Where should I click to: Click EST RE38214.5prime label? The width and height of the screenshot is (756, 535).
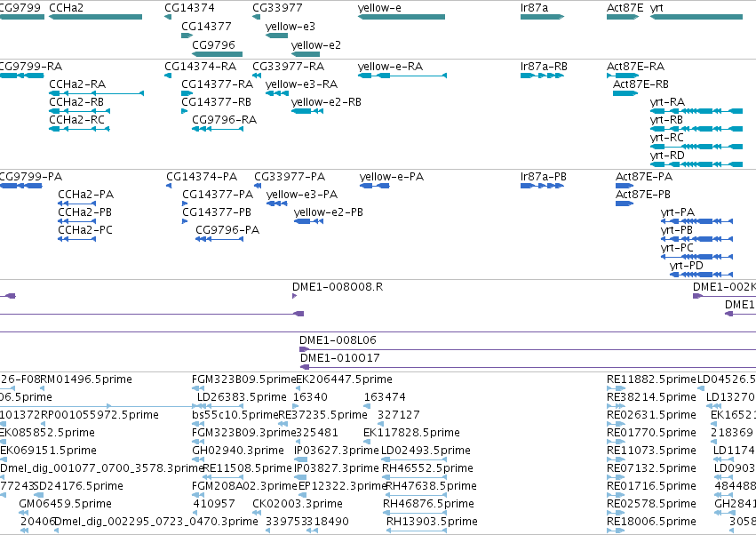tap(651, 397)
